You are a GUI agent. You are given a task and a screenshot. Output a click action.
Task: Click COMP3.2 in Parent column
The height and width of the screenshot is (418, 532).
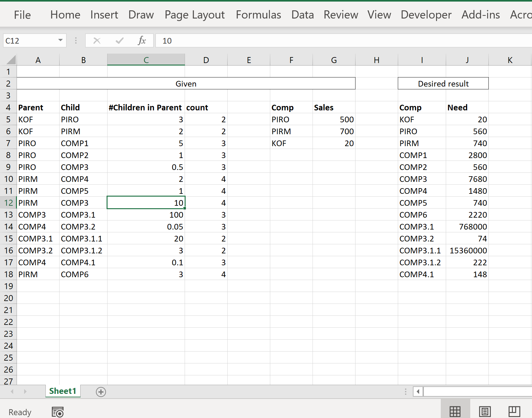point(38,251)
